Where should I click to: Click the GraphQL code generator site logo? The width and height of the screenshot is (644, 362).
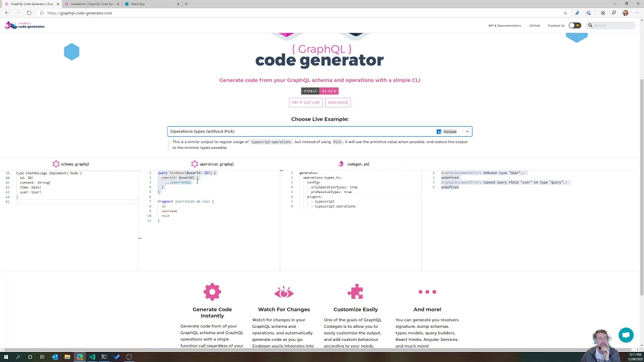[25, 25]
